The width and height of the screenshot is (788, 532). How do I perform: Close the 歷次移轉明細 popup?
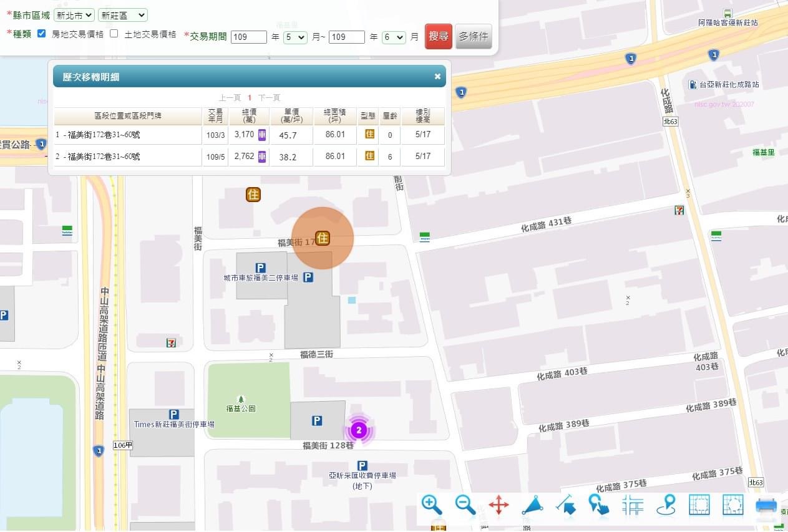tap(437, 77)
